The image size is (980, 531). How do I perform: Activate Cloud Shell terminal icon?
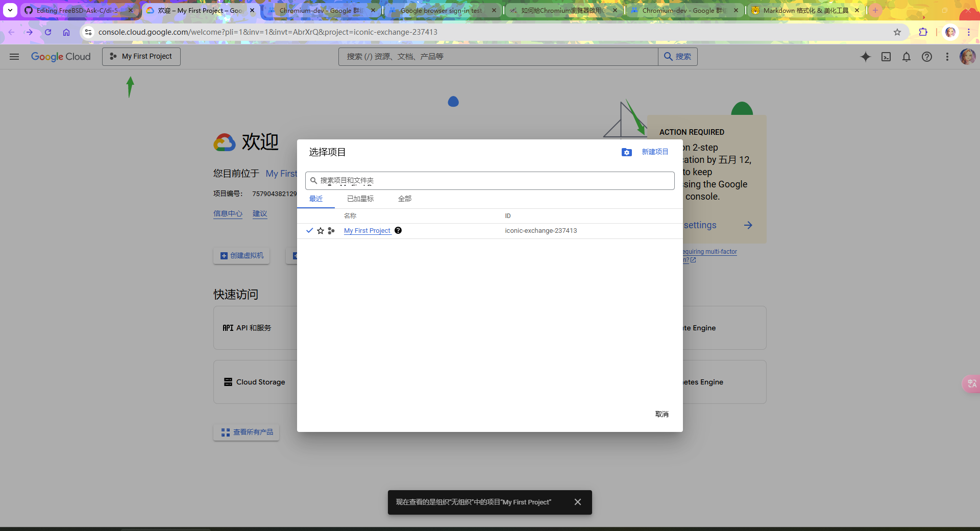click(886, 57)
